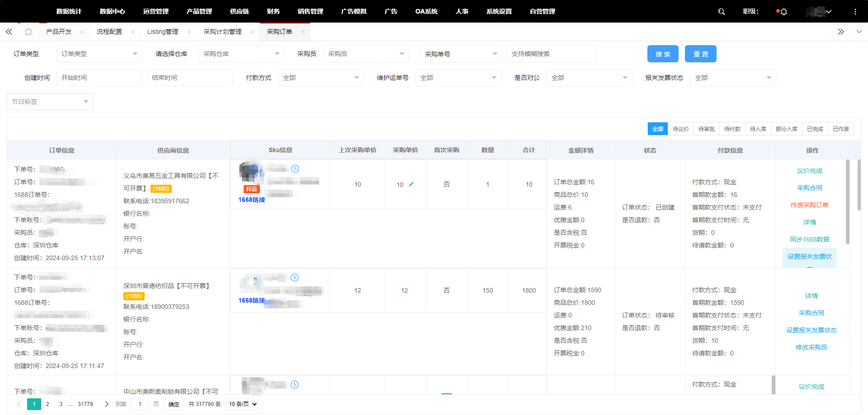Edit 采购单价 using the pencil icon
Image resolution: width=868 pixels, height=415 pixels.
[412, 184]
